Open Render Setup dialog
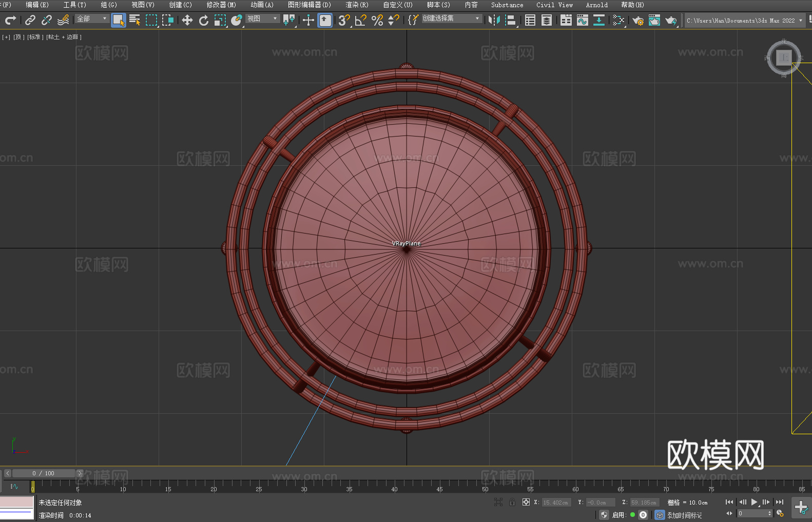This screenshot has height=522, width=812. (638, 20)
